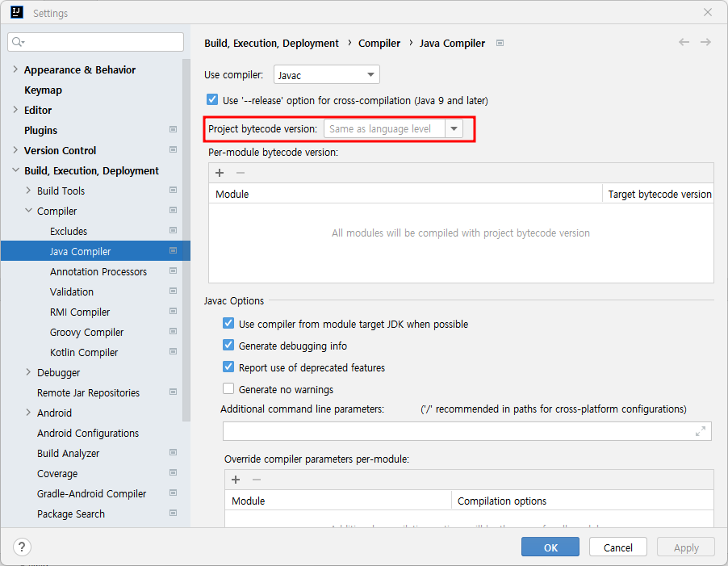Click the settings tree vertical scrollbar
The image size is (728, 566).
click(186, 240)
